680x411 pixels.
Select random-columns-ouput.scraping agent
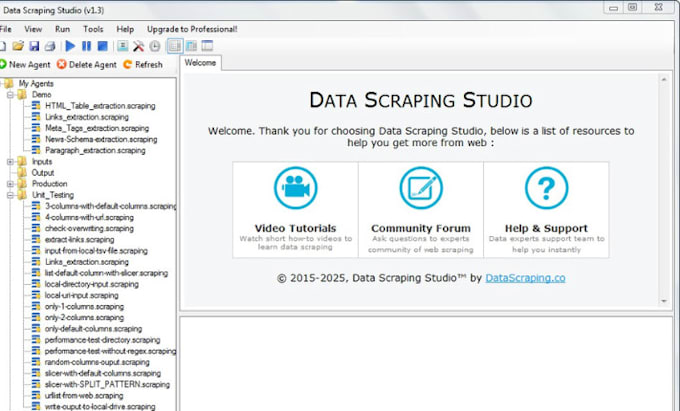click(x=97, y=362)
